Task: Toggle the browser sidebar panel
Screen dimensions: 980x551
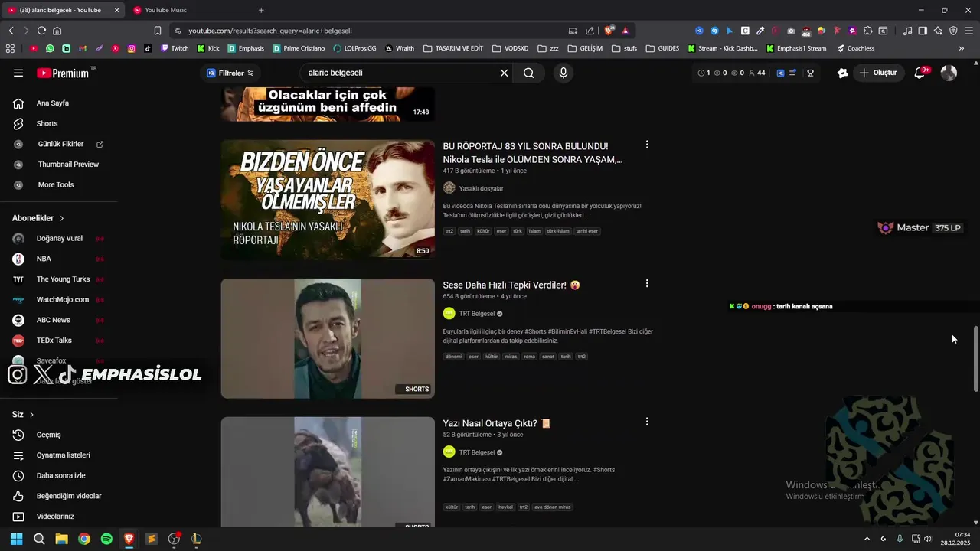Action: [923, 31]
